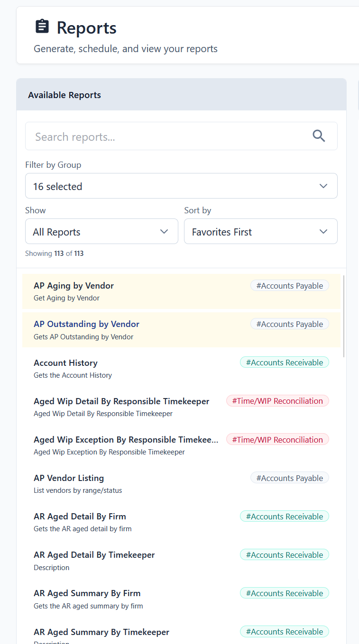Click Accounts Payable tag on AP Vendor Listing

click(289, 478)
